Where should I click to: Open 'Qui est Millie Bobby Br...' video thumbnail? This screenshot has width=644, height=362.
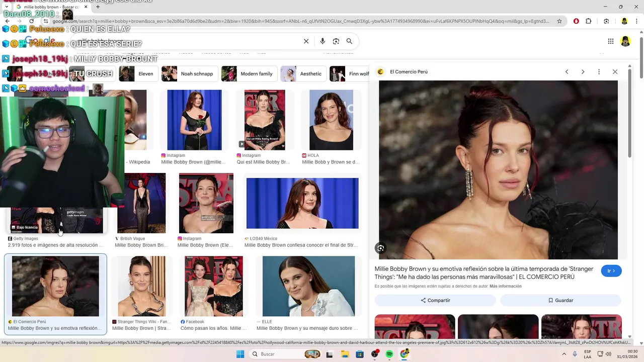[x=265, y=120]
